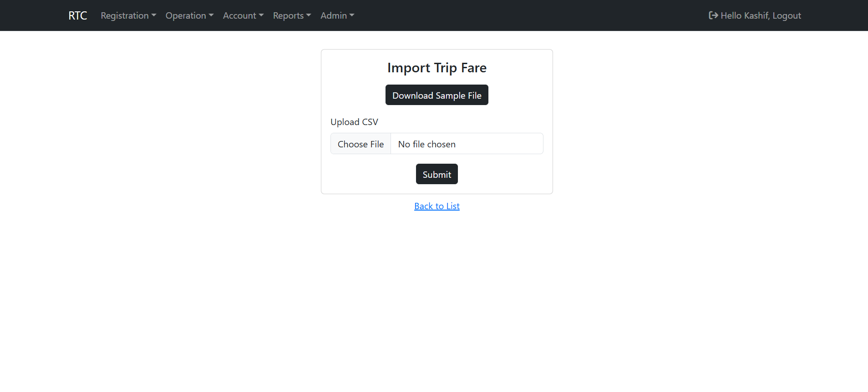Screen dimensions: 868x392
Task: Click the logout arrow icon
Action: (x=713, y=15)
